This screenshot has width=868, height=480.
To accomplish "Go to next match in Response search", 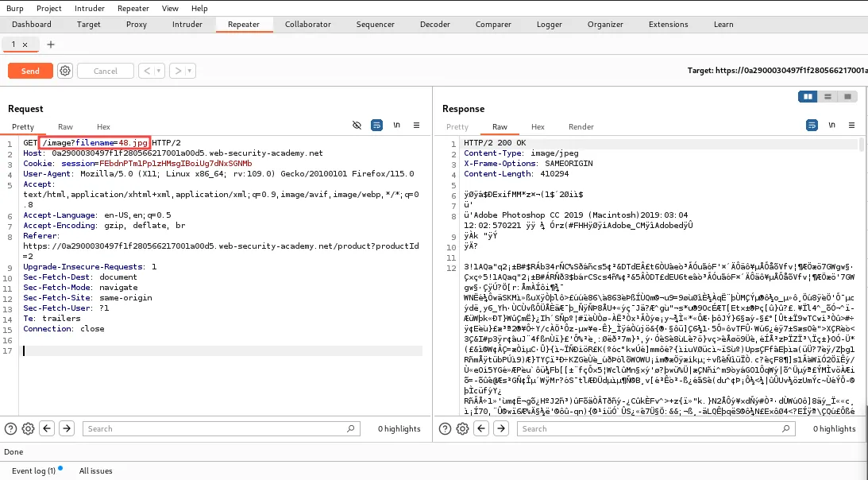I will tap(501, 428).
